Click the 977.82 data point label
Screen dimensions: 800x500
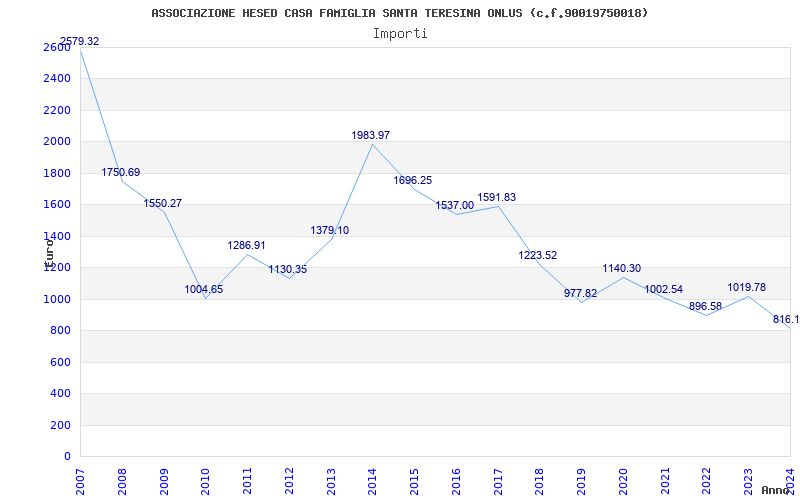coord(581,294)
